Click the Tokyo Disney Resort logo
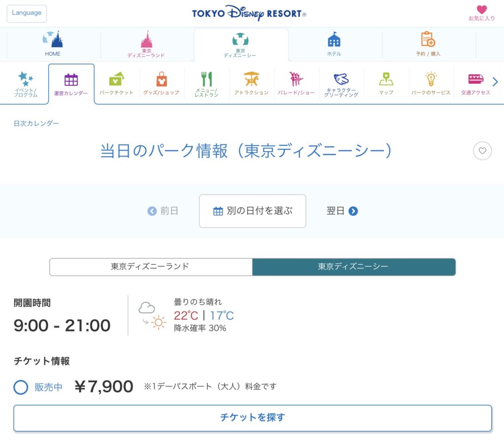Screen dimensions: 504x447 [x=249, y=13]
